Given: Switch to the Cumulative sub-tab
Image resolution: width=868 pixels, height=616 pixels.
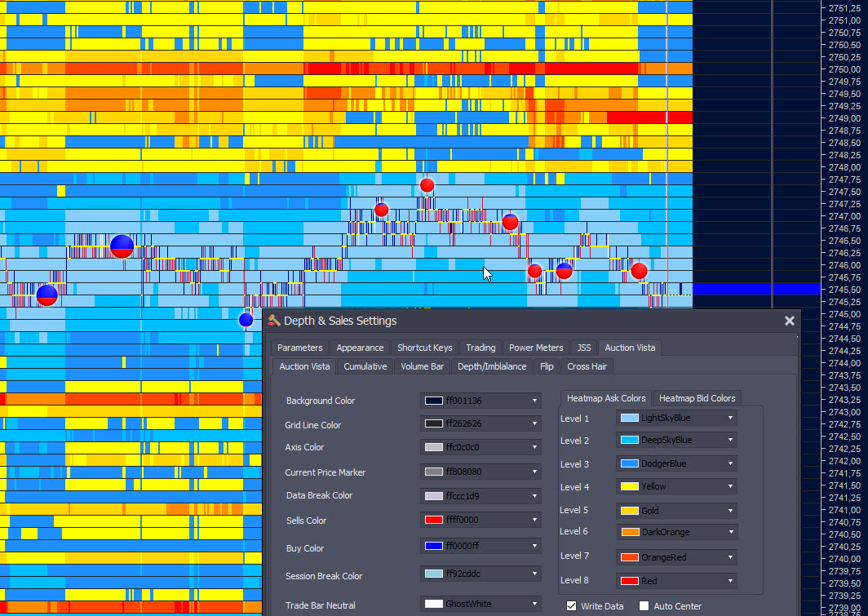Looking at the screenshot, I should pos(365,366).
